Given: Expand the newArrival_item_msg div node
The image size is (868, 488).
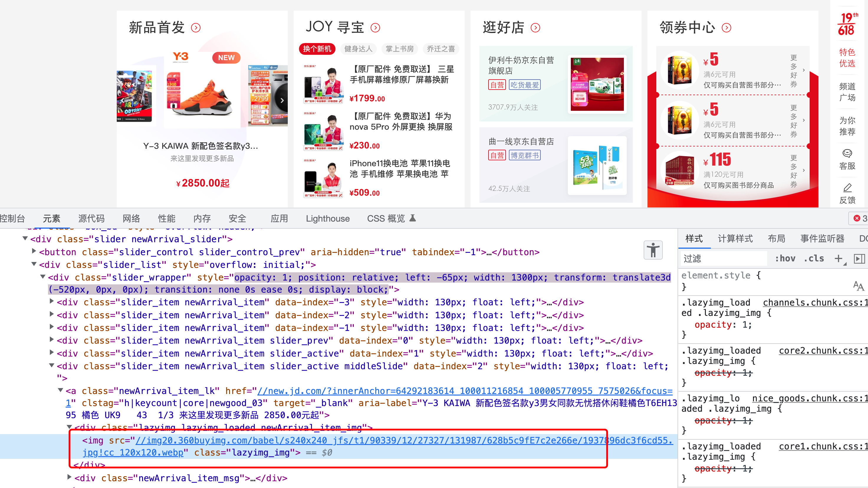Looking at the screenshot, I should click(x=69, y=477).
